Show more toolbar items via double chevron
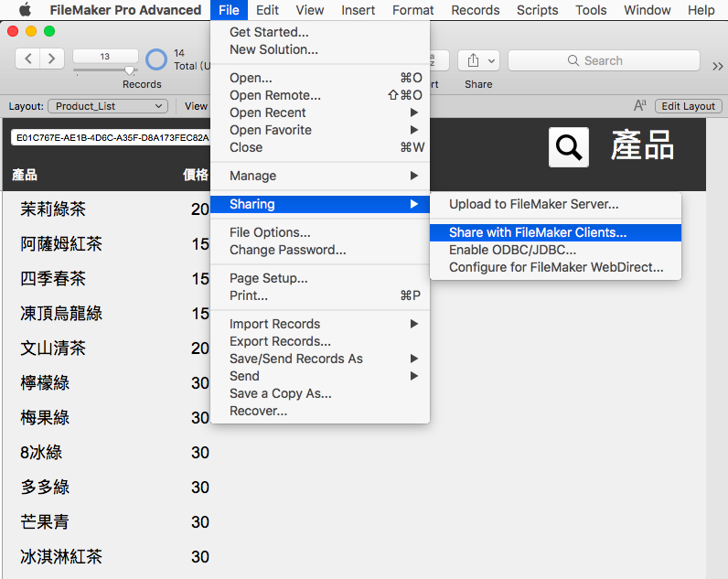This screenshot has height=579, width=728. point(717,66)
